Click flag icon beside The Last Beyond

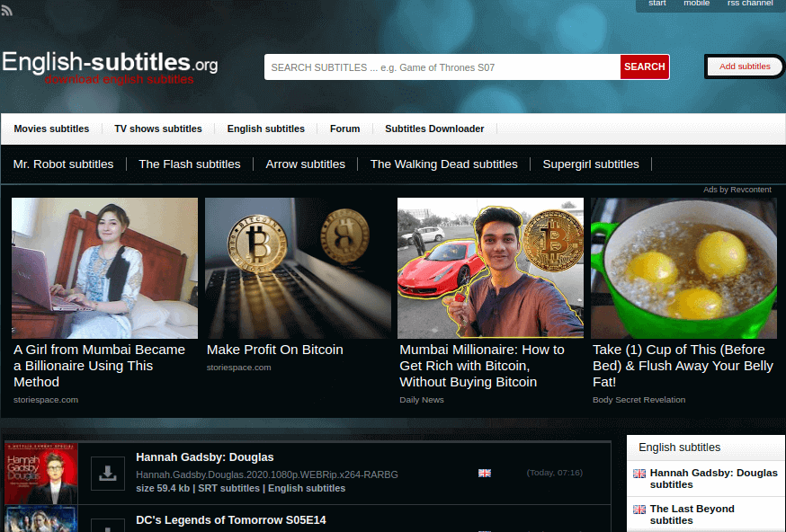tap(639, 510)
